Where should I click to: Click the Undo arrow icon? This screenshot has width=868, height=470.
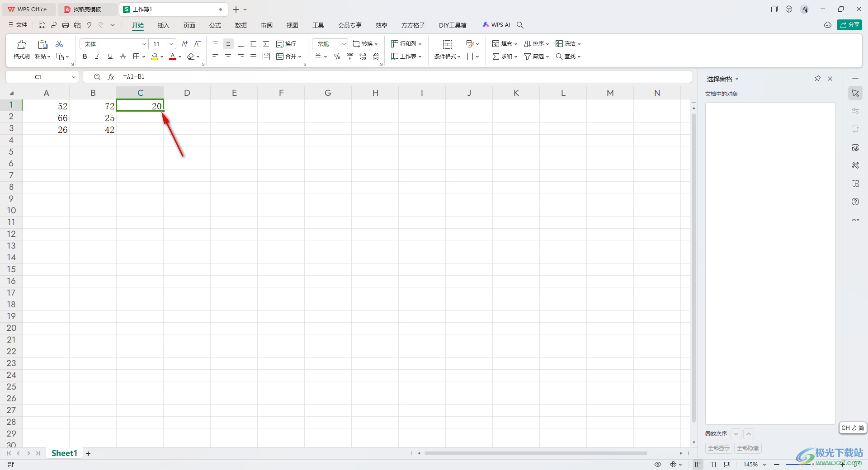pyautogui.click(x=89, y=25)
